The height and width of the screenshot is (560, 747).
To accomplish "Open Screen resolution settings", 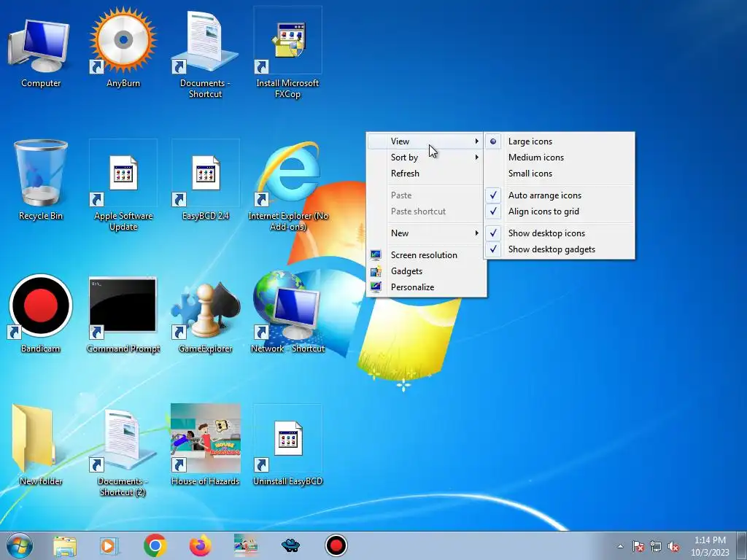I will click(x=425, y=255).
